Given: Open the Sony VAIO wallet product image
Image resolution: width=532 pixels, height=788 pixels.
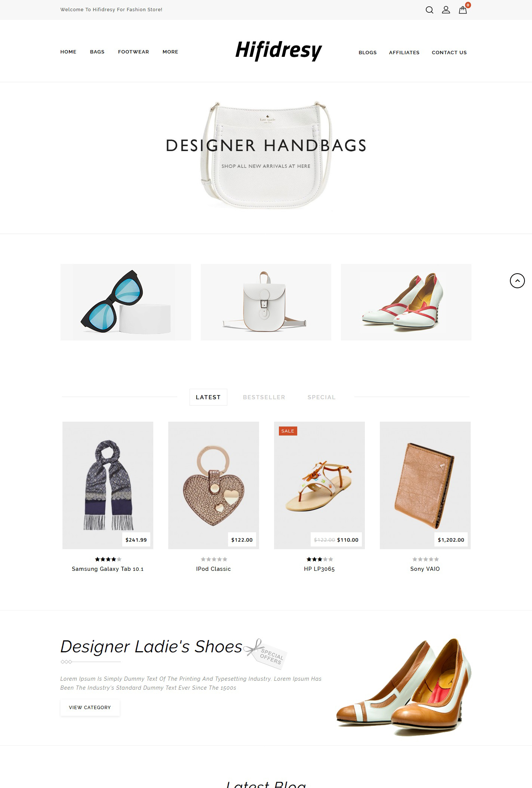Looking at the screenshot, I should [x=425, y=485].
